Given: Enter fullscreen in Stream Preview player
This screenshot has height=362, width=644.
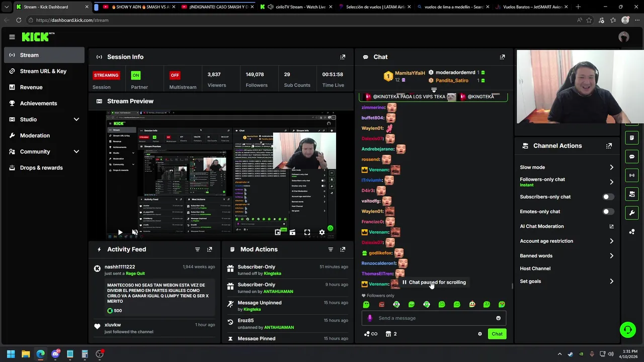Looking at the screenshot, I should (307, 232).
